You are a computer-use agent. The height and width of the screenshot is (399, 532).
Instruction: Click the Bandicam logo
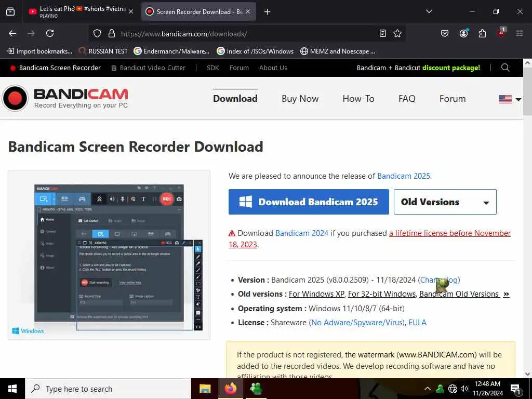click(65, 98)
